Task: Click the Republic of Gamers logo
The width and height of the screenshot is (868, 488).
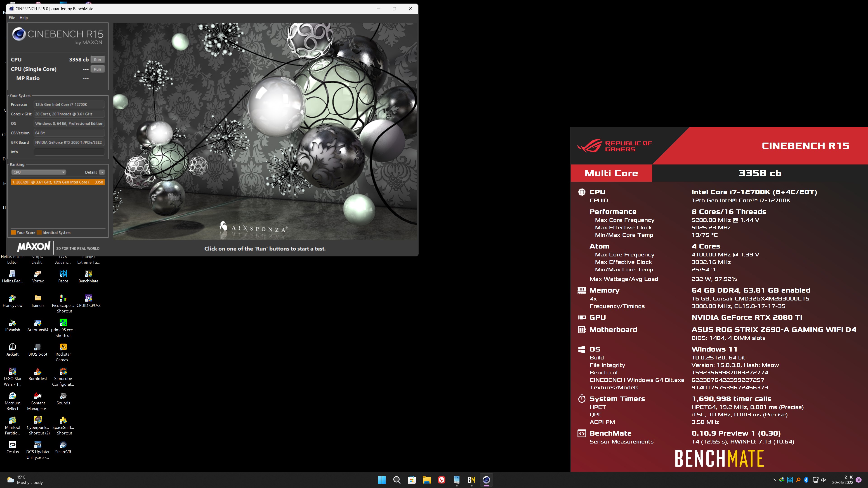Action: click(x=614, y=146)
